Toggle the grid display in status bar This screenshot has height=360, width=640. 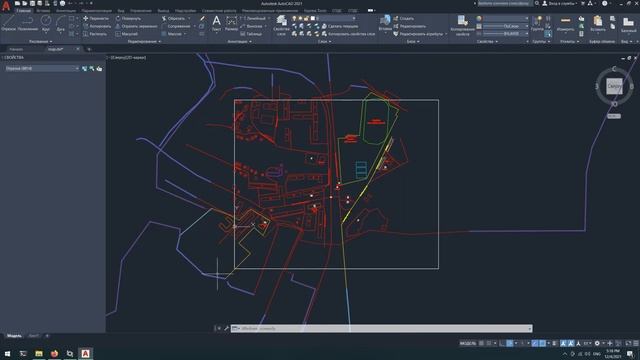click(x=482, y=343)
